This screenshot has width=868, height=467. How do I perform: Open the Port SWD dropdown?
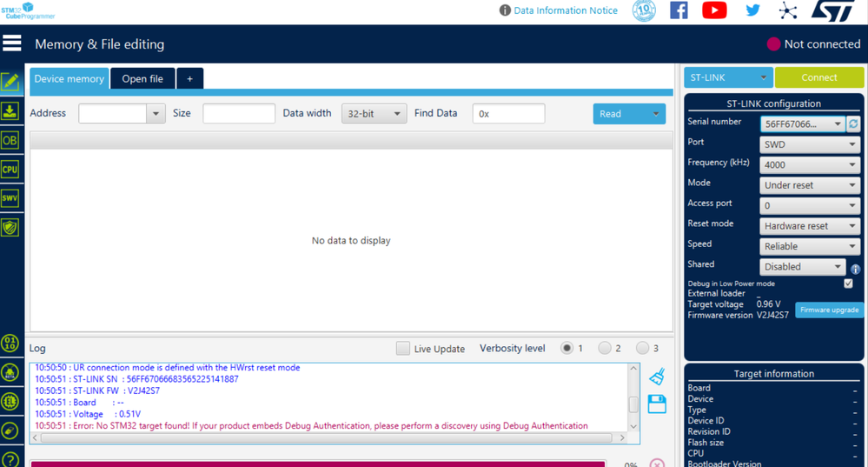point(810,144)
